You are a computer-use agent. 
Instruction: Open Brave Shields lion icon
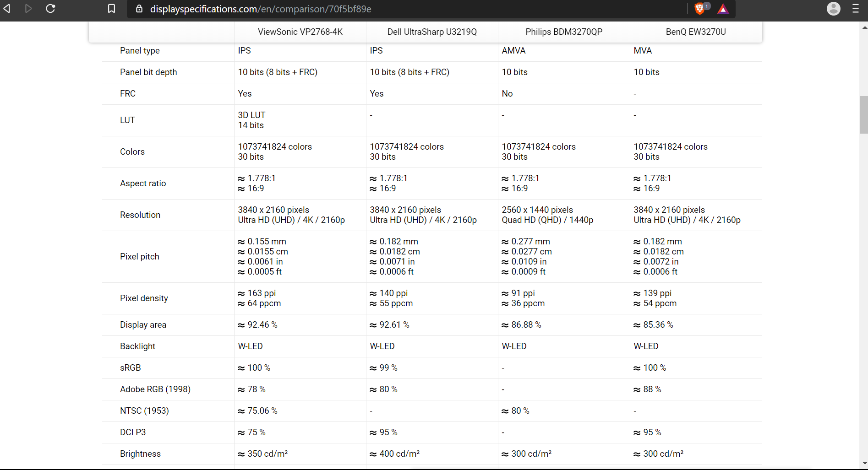click(700, 9)
